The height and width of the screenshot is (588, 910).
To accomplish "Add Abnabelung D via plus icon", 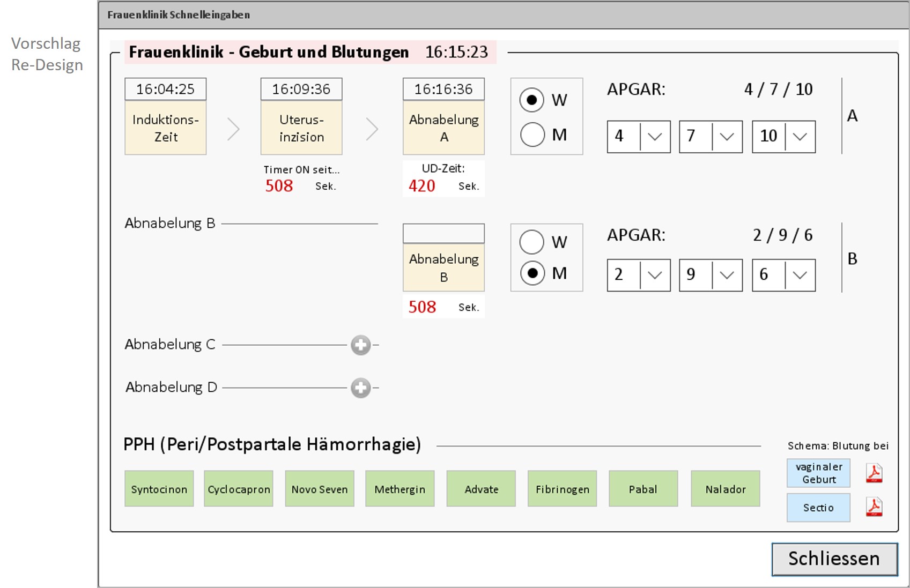I will [x=360, y=388].
